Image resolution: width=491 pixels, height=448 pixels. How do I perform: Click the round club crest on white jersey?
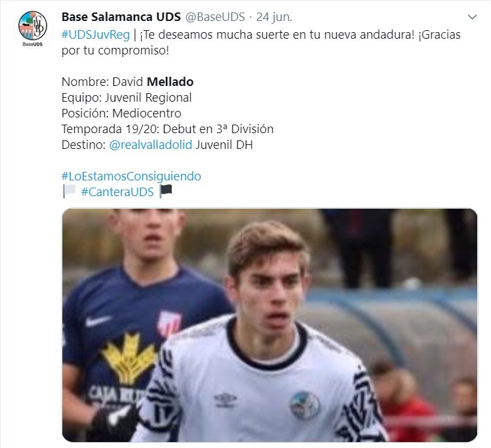pyautogui.click(x=304, y=405)
